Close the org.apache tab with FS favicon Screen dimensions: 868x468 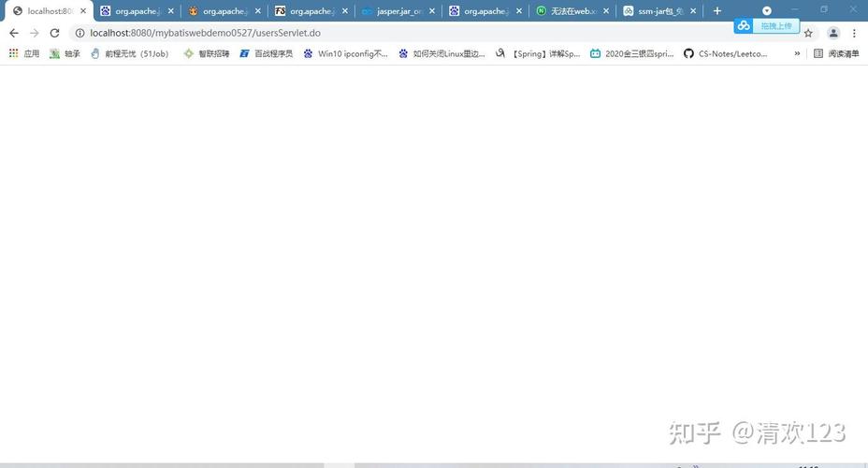coord(345,10)
